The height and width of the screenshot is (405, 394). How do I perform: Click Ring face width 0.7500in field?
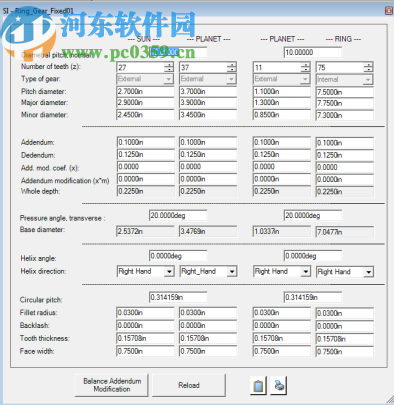345,352
